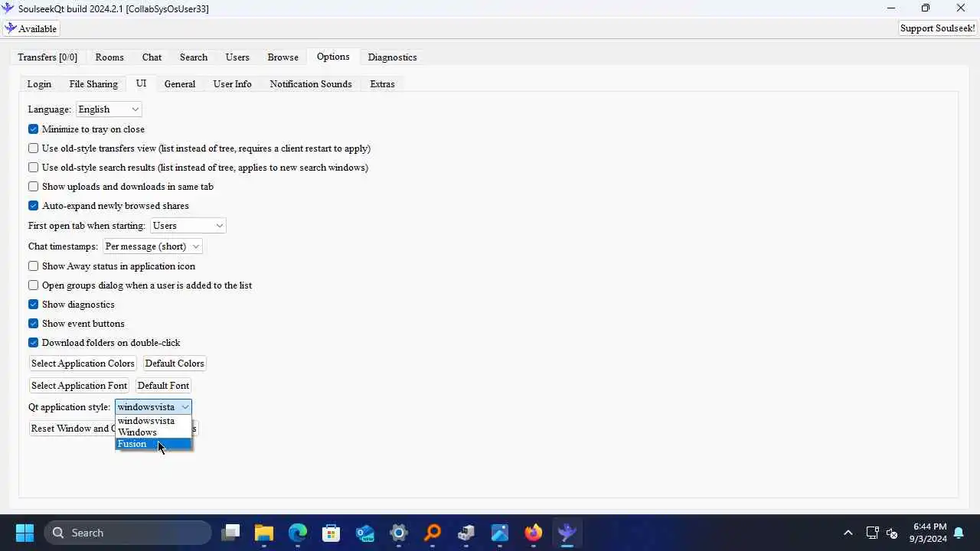Click the Default Colors button
The image size is (980, 551).
coord(175,364)
